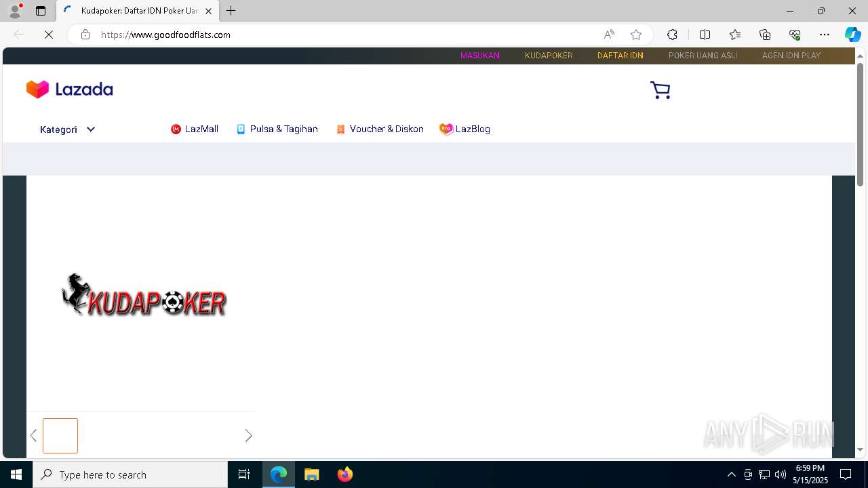Open Task View on taskbar
This screenshot has width=868, height=488.
244,474
